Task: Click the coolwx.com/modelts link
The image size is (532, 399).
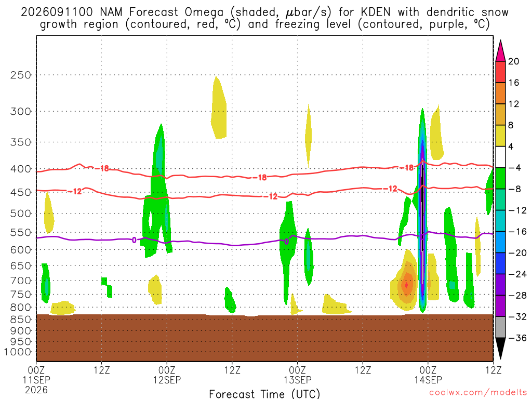Action: click(x=478, y=393)
